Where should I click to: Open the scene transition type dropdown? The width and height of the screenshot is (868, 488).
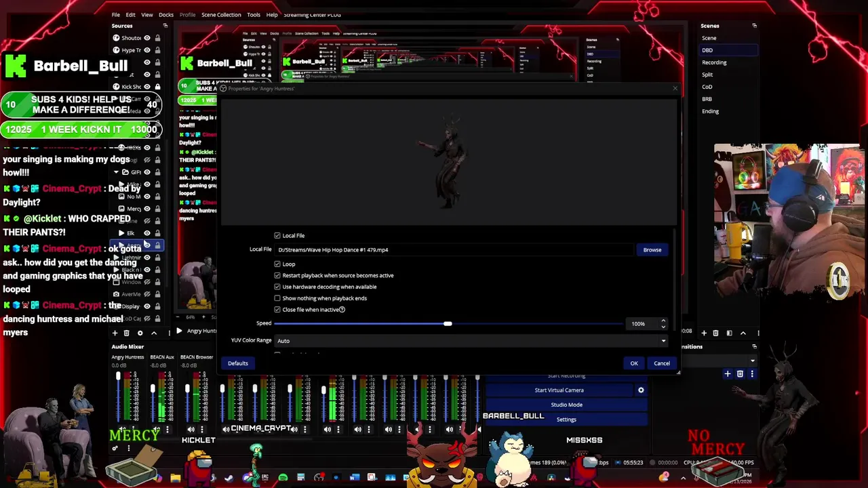(x=720, y=361)
